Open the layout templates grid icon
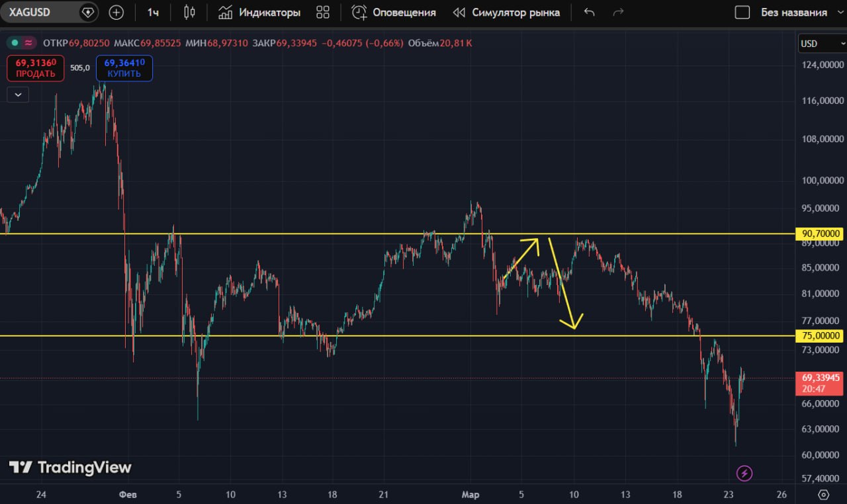The width and height of the screenshot is (847, 504). pos(323,13)
